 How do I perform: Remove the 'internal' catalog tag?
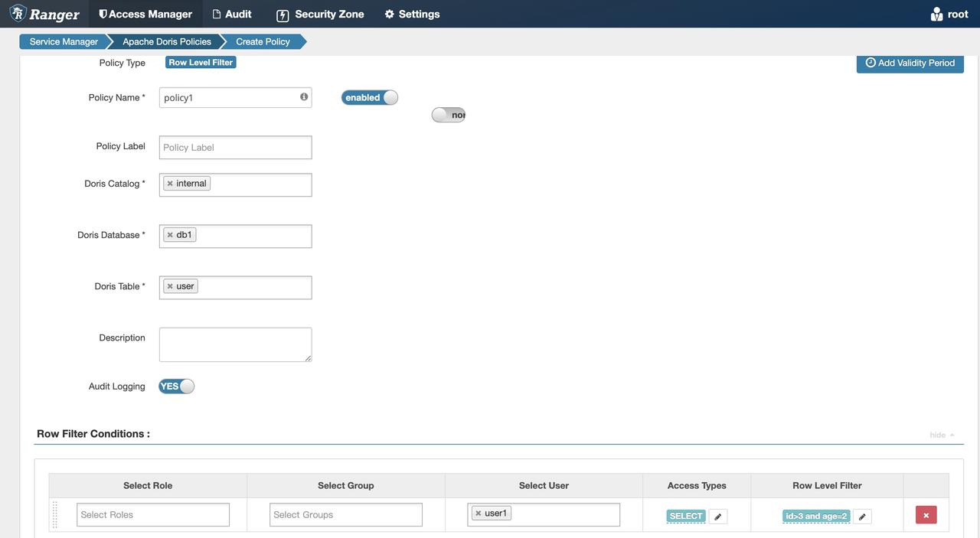tap(170, 184)
